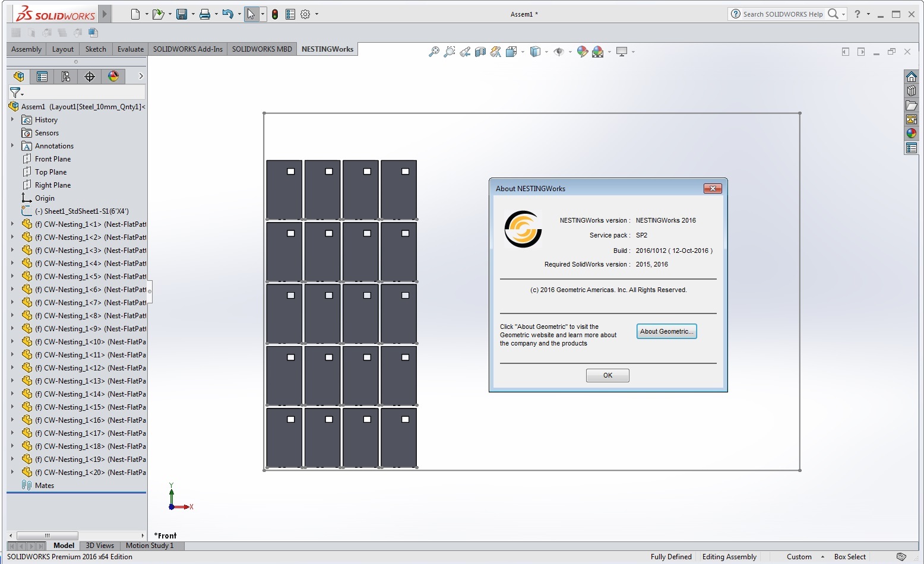Open SOLIDWORKS Resources home icon
The image size is (924, 564).
pyautogui.click(x=912, y=77)
